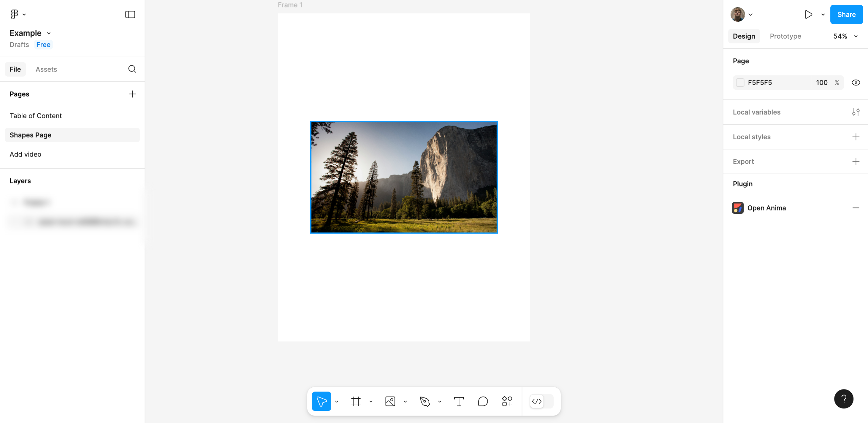Select the Pen tool
This screenshot has height=423, width=868.
425,401
